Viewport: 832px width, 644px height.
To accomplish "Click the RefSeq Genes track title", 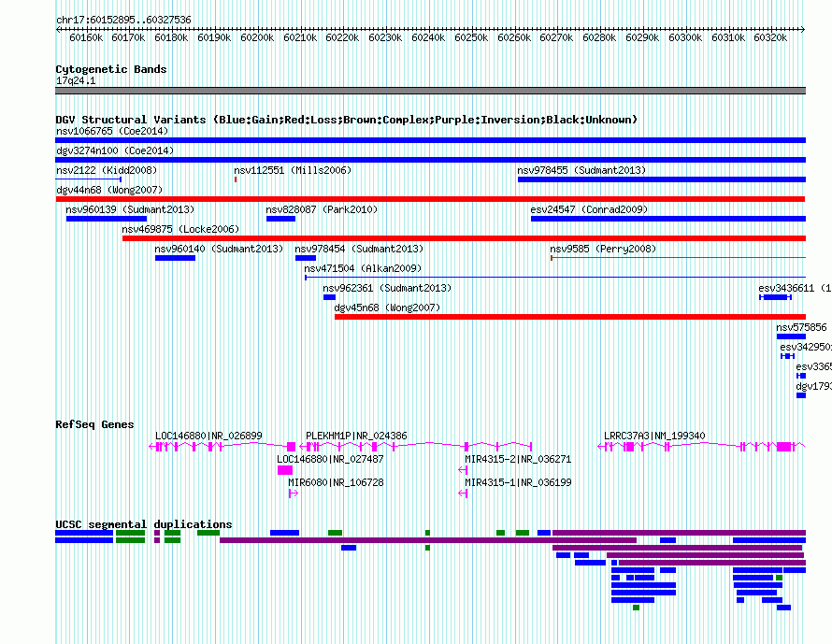I will click(94, 424).
